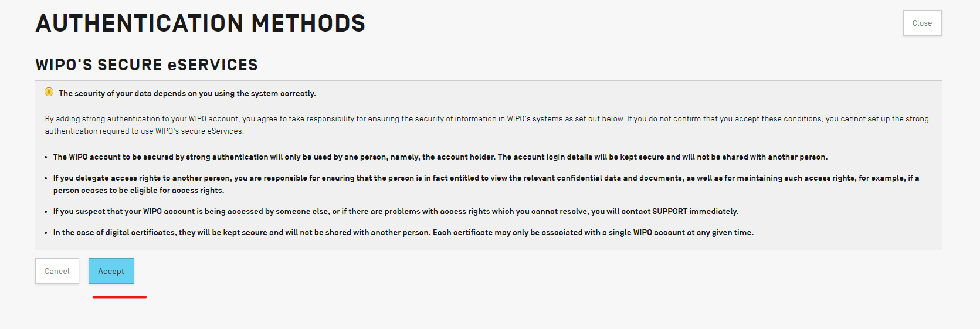Click the red underline beneath Accept

120,297
